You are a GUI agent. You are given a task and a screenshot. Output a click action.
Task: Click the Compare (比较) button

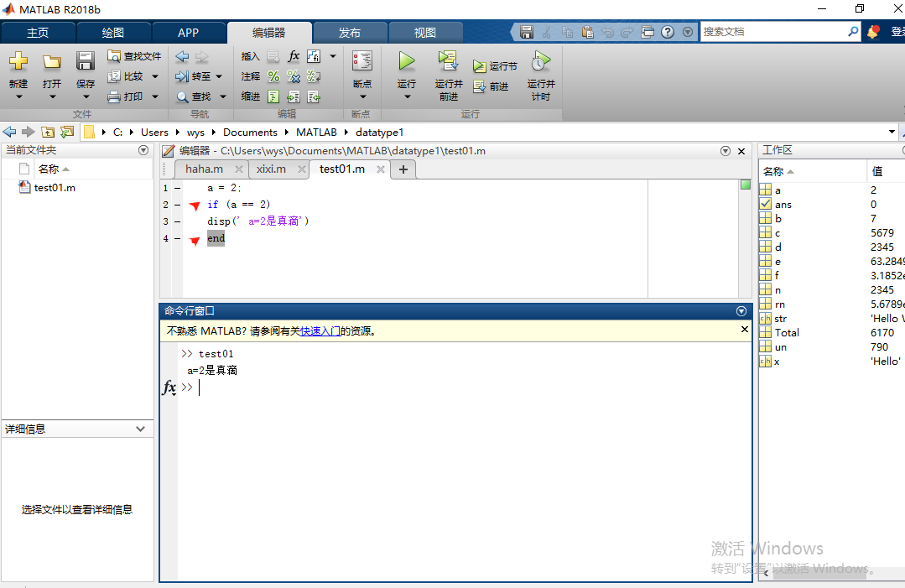pyautogui.click(x=126, y=76)
